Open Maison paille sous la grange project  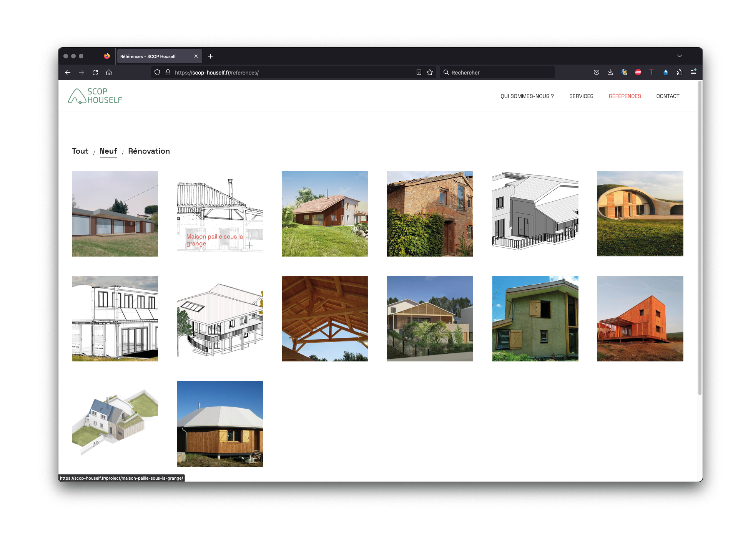tap(220, 214)
